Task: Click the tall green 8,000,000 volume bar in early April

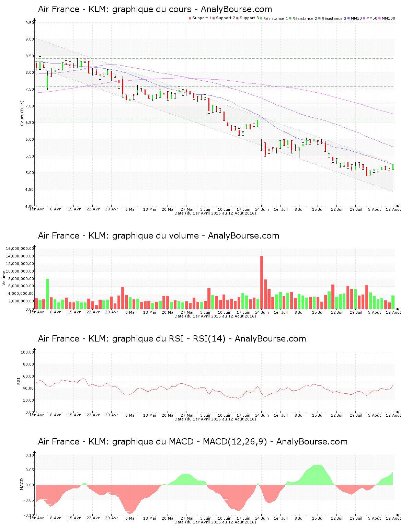Action: (47, 294)
